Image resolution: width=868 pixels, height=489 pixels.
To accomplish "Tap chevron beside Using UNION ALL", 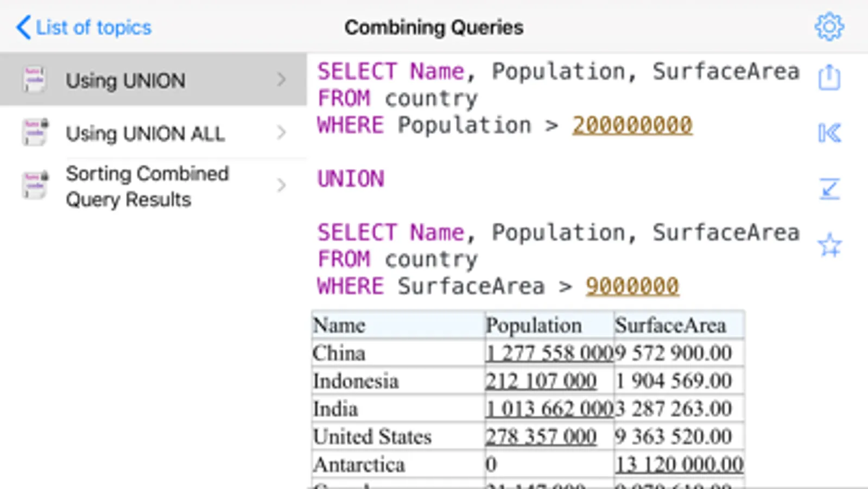I will [281, 132].
